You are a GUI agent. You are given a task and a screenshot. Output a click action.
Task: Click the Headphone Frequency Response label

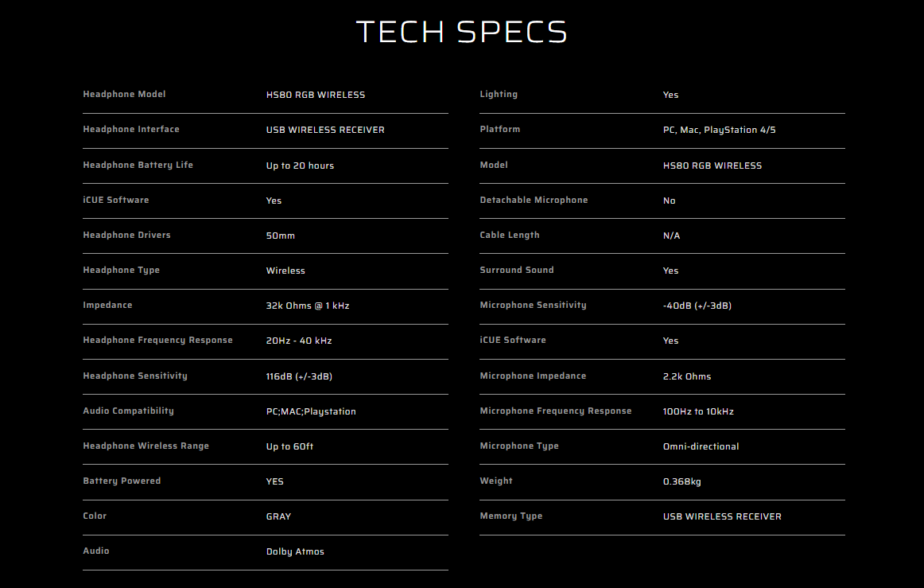tap(157, 340)
